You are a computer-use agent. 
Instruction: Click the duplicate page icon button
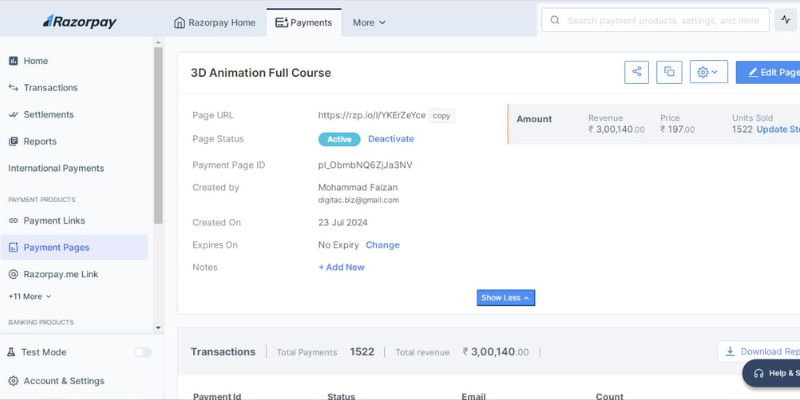(669, 72)
